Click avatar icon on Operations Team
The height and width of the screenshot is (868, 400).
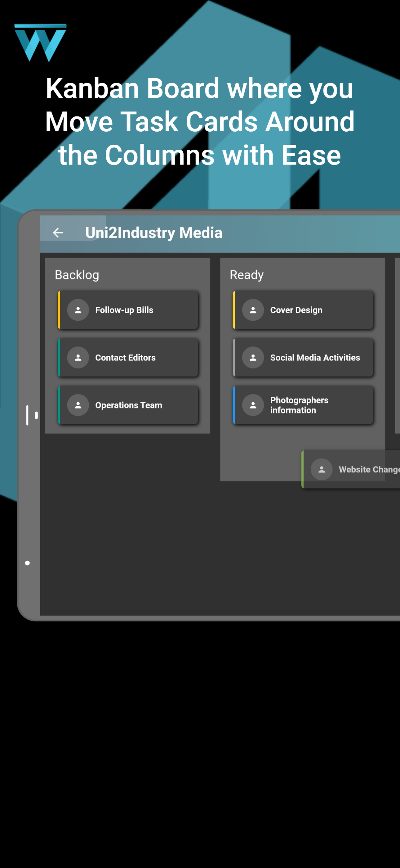[x=78, y=405]
